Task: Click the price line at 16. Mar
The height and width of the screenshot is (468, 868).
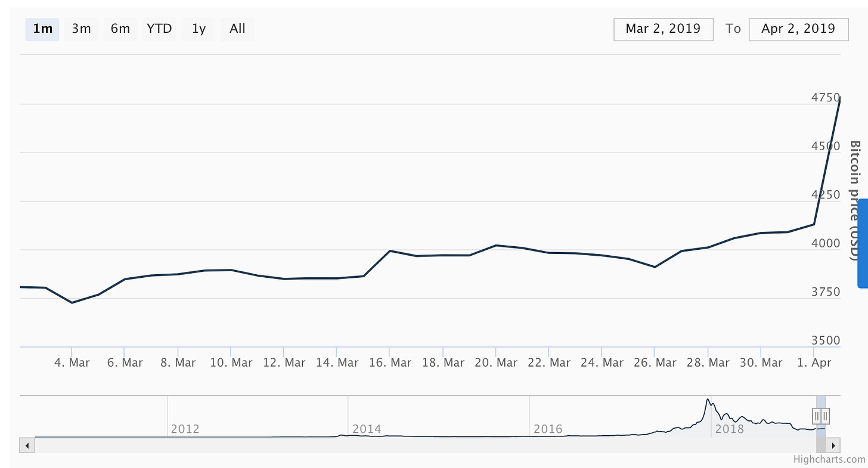Action: 390,251
